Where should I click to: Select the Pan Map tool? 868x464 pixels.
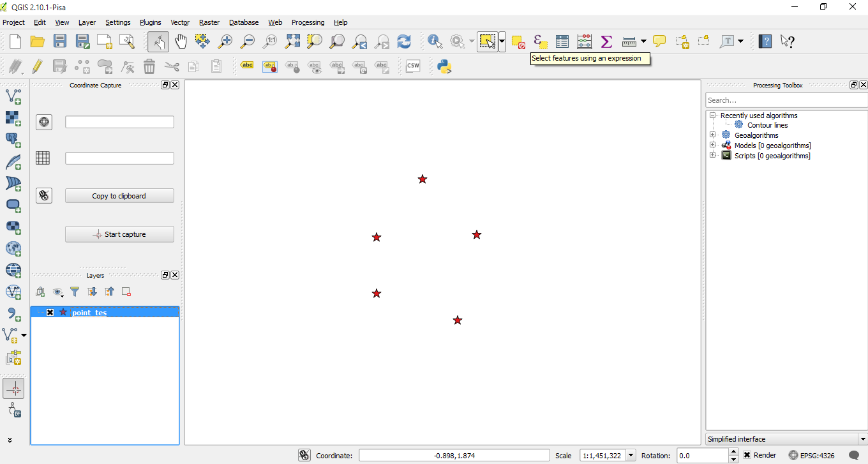181,41
